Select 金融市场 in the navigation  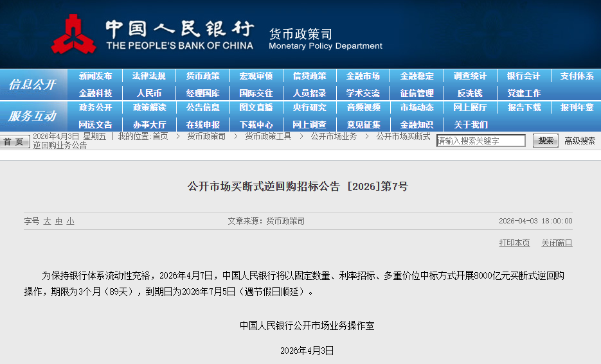point(363,76)
